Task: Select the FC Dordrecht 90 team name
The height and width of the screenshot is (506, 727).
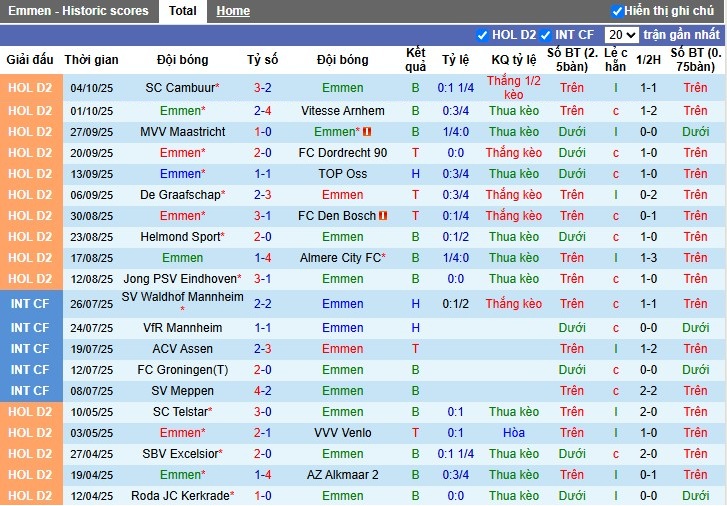Action: click(x=342, y=153)
